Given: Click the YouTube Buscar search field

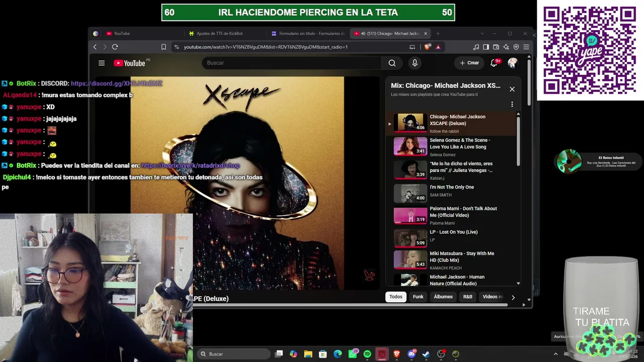Looking at the screenshot, I should 292,63.
